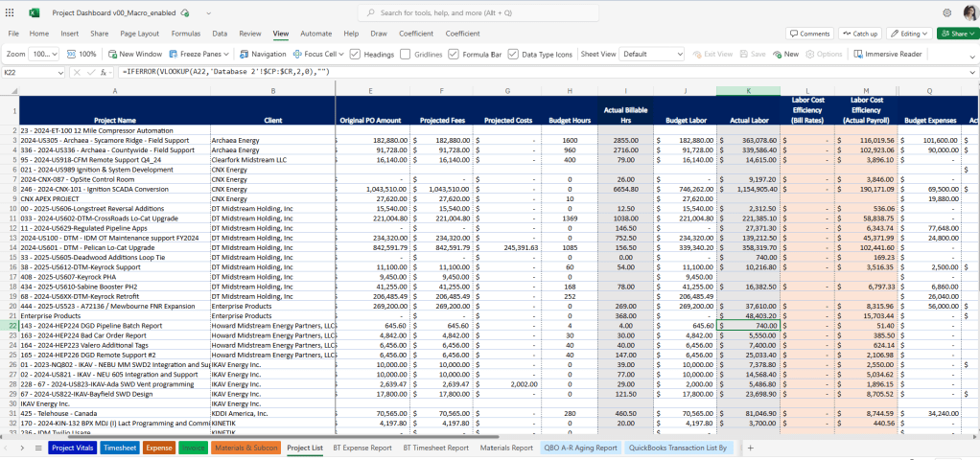Viewport: 980px width, 460px height.
Task: Open the Comments pane
Action: coord(808,34)
